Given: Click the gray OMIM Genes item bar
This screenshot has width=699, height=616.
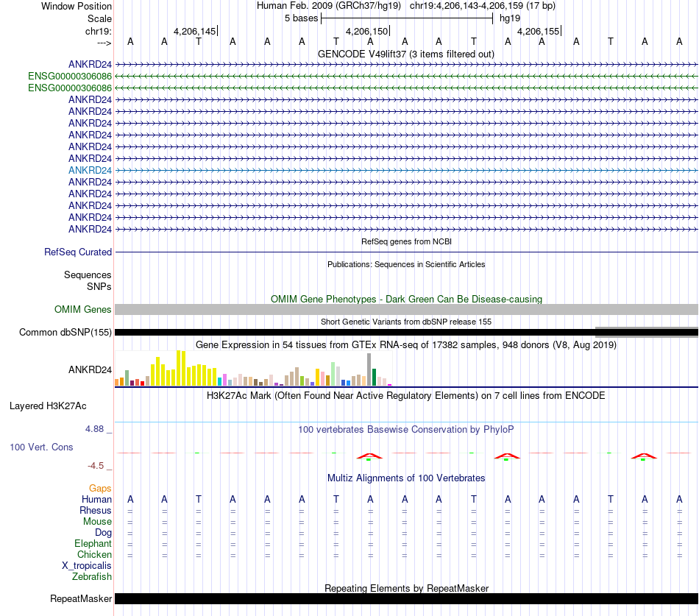Looking at the screenshot, I should (406, 310).
